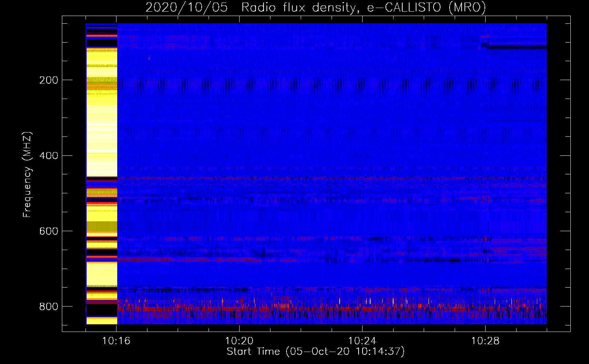589x364 pixels.
Task: Select the 200 frequency tick label
Action: (x=48, y=80)
